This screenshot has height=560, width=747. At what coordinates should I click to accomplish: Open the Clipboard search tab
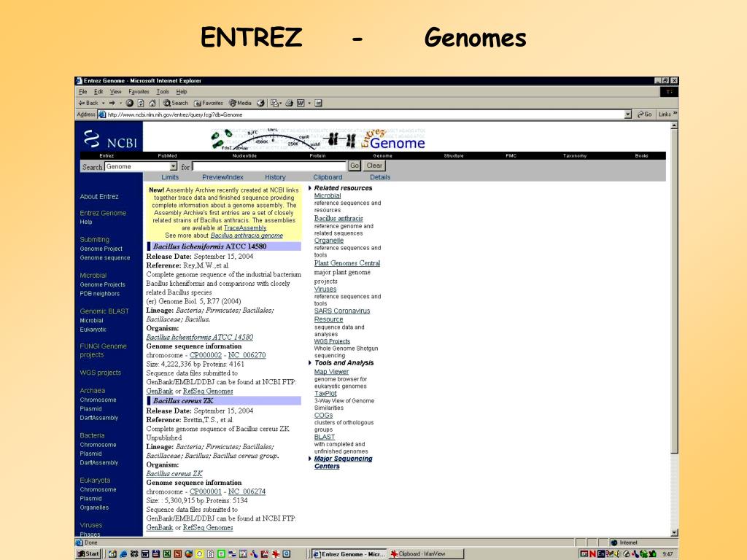coord(328,177)
